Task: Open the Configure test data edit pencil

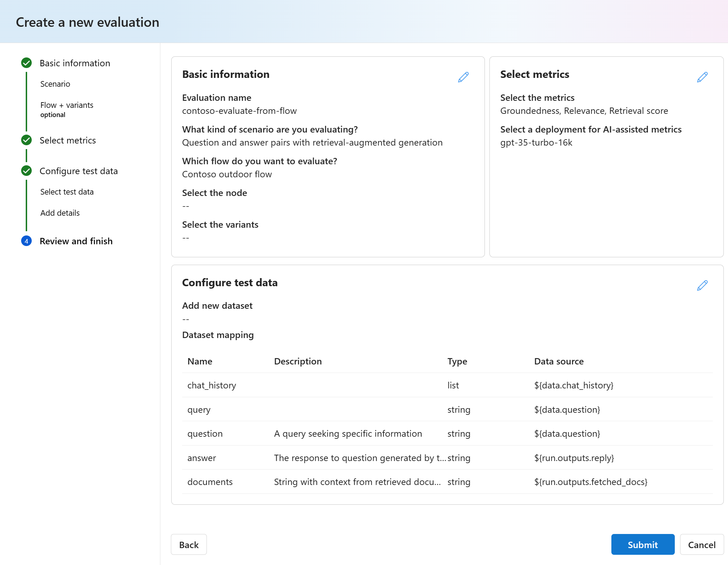Action: 702,285
